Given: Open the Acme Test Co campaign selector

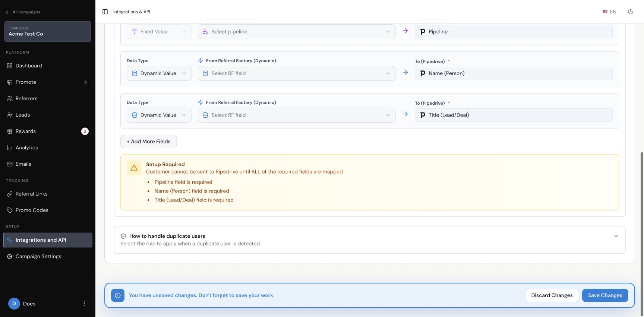Looking at the screenshot, I should click(48, 31).
